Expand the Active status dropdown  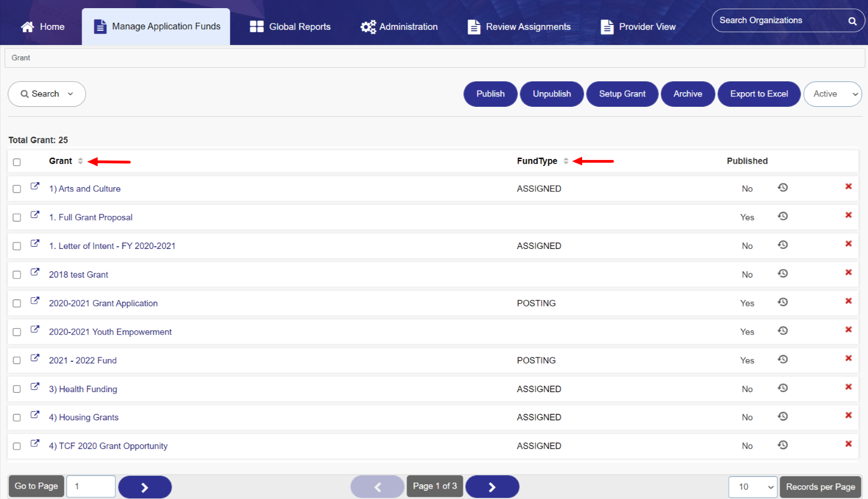[833, 94]
